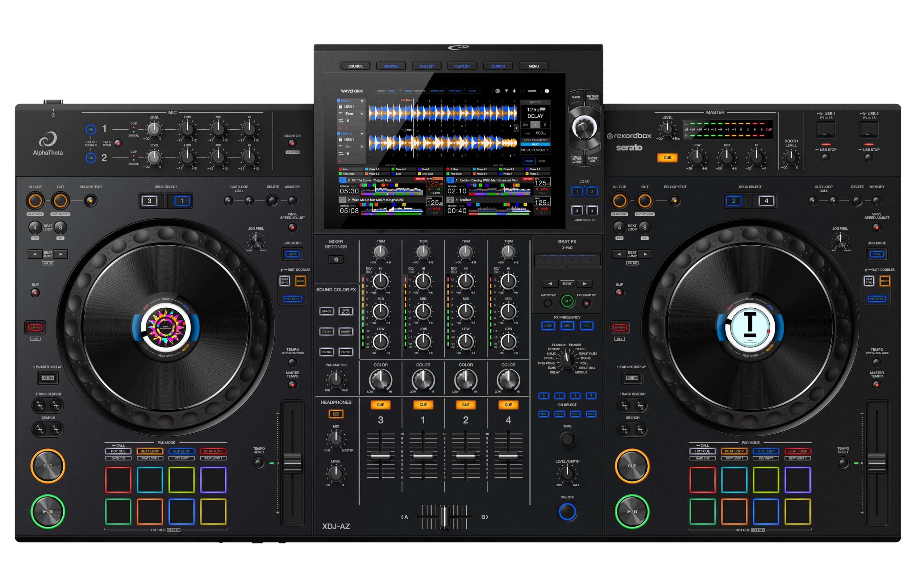Click the blue Beat FX ON/OFF button
This screenshot has width=916, height=588.
567,512
